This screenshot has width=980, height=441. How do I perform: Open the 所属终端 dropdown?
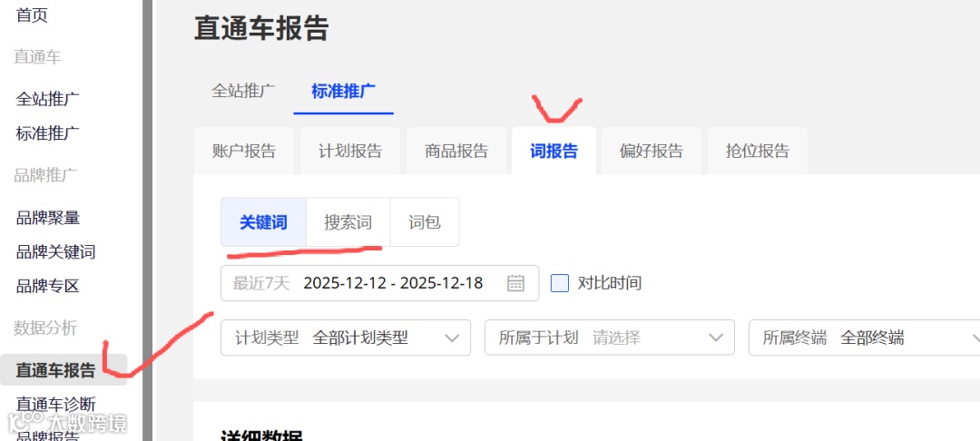click(866, 338)
